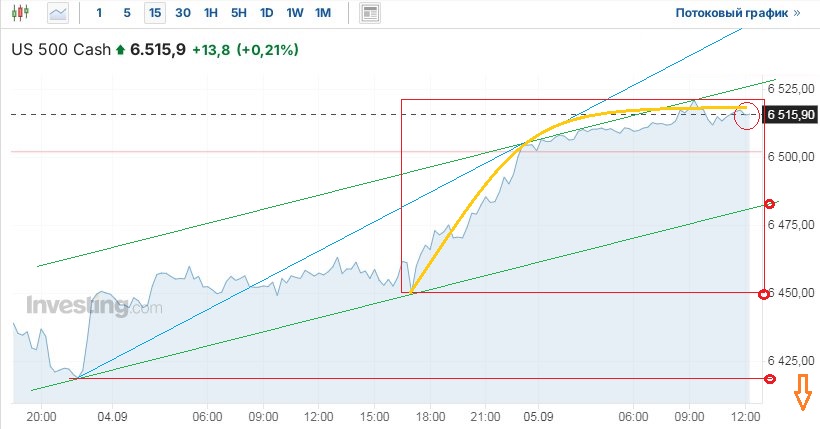Select the 5 minute timeframe
This screenshot has height=429, width=820.
pyautogui.click(x=126, y=13)
